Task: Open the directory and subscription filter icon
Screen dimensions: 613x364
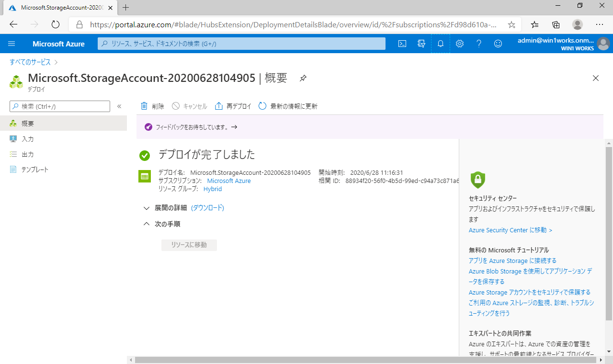Action: click(x=421, y=44)
